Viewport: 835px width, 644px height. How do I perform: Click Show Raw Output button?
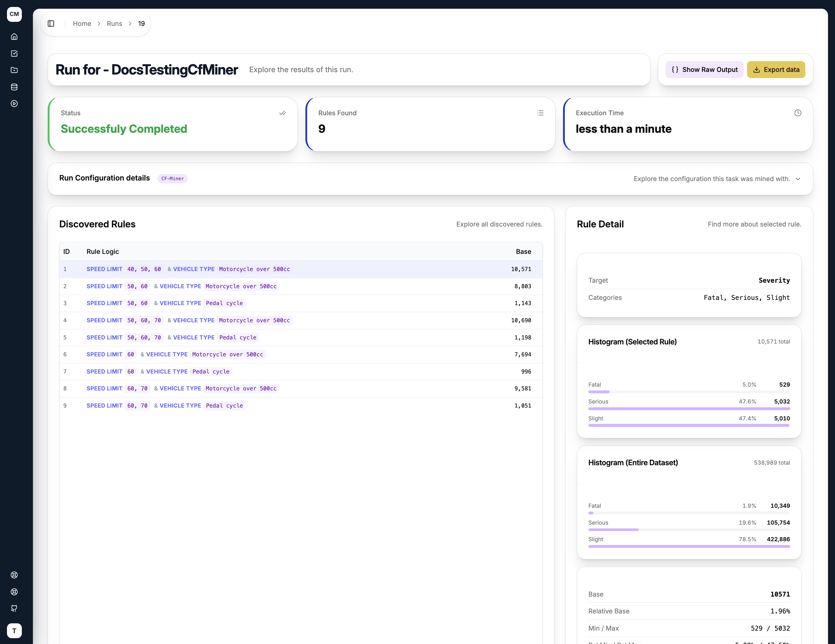coord(704,70)
